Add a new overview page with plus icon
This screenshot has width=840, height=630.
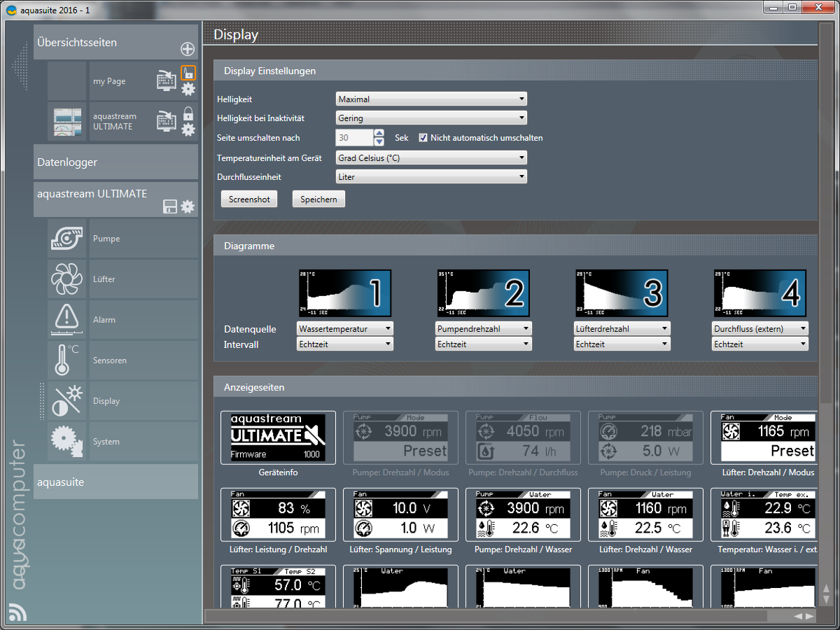188,49
